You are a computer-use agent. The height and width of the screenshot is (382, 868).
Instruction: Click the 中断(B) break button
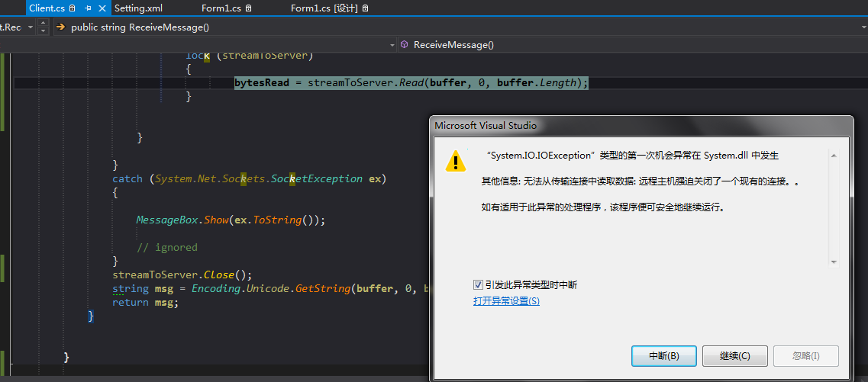click(x=663, y=356)
